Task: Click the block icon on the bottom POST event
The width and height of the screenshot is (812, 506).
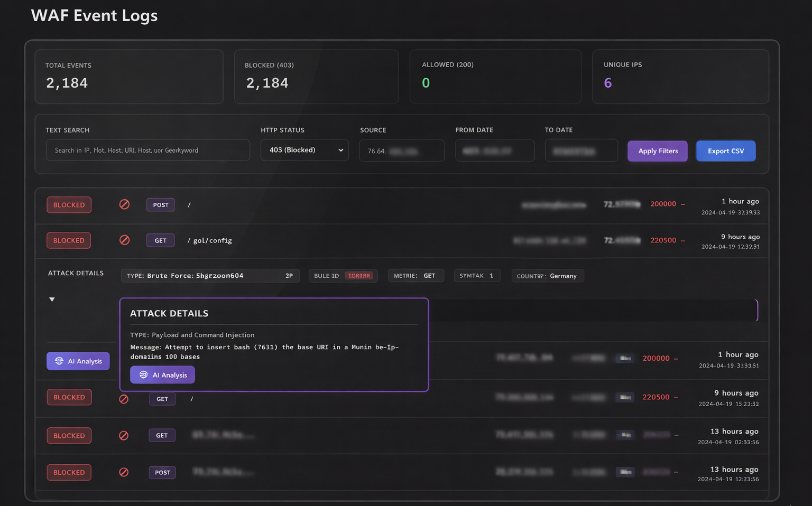Action: pyautogui.click(x=124, y=472)
